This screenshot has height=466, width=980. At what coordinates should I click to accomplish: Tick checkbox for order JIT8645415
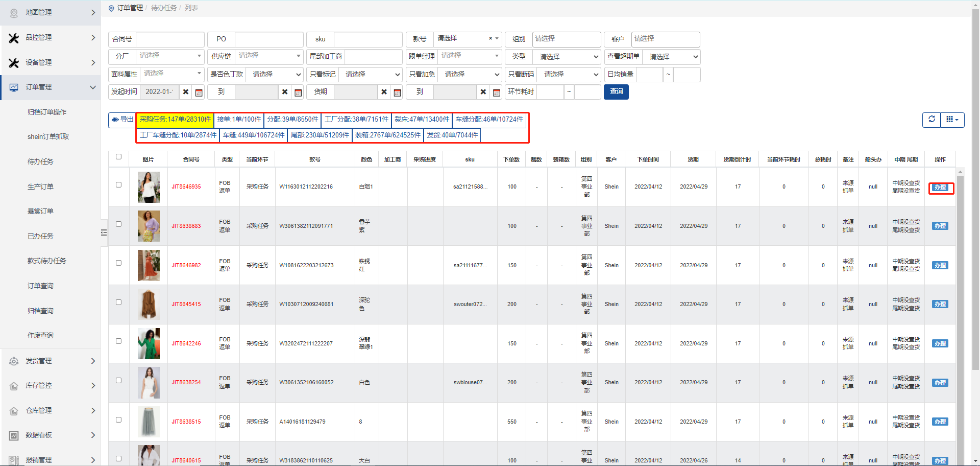(x=118, y=302)
